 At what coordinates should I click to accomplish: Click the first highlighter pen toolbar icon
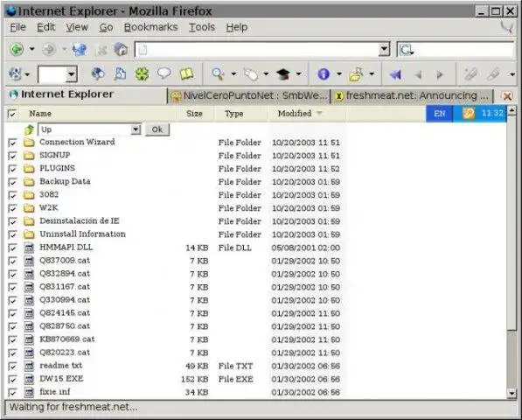(470, 74)
